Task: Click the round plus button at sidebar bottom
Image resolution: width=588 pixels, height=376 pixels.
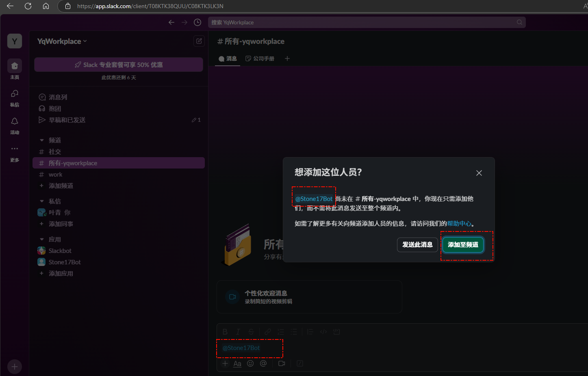Action: 15,367
